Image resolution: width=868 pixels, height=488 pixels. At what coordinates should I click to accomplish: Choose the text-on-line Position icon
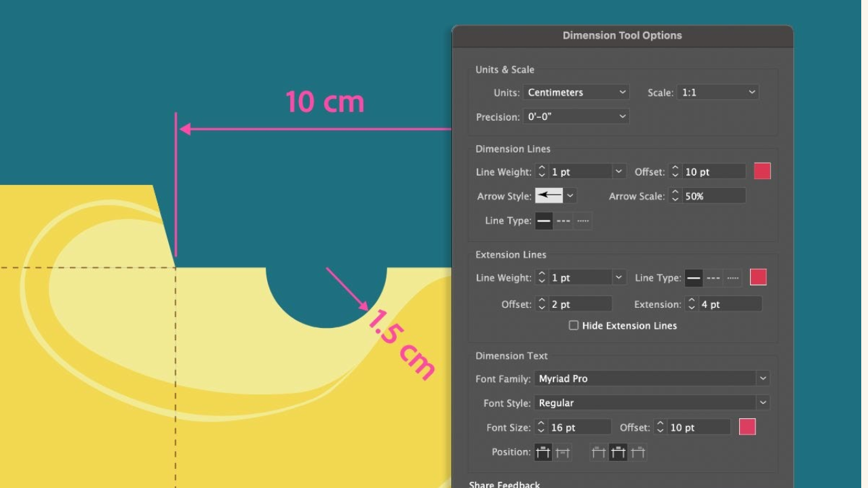[562, 451]
